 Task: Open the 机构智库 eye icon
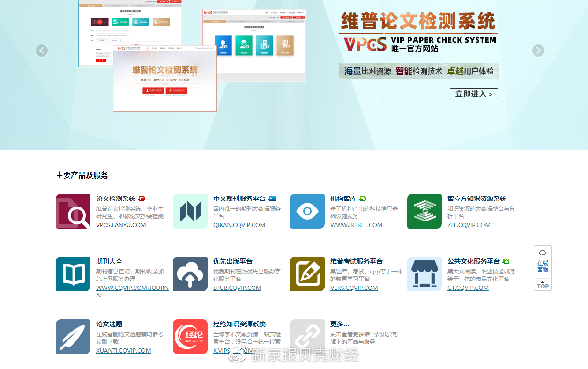pos(307,211)
